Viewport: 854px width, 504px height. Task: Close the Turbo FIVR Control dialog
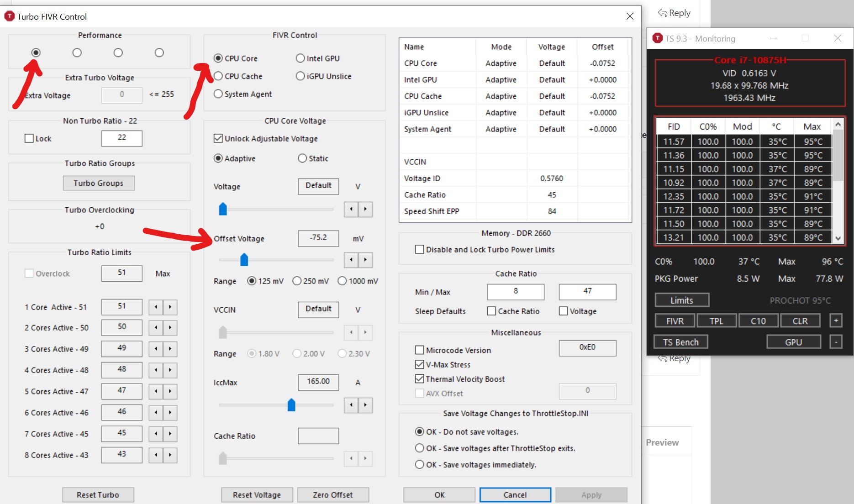point(630,16)
